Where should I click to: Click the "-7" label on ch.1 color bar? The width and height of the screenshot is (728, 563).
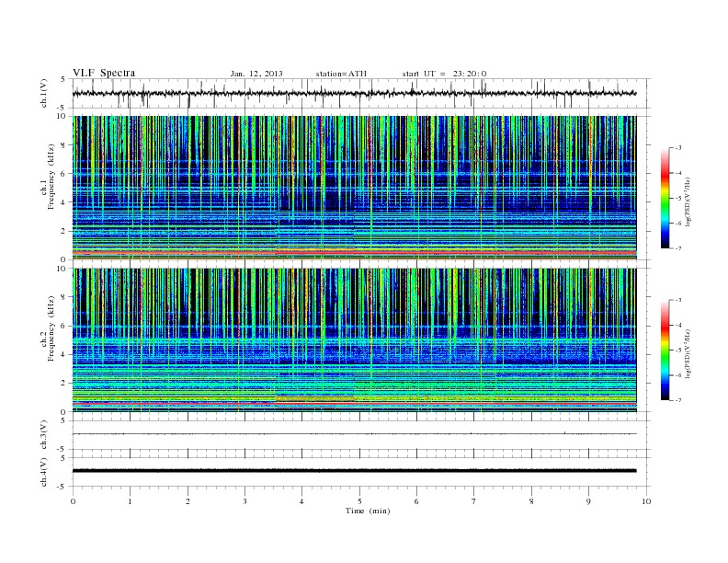tap(678, 248)
